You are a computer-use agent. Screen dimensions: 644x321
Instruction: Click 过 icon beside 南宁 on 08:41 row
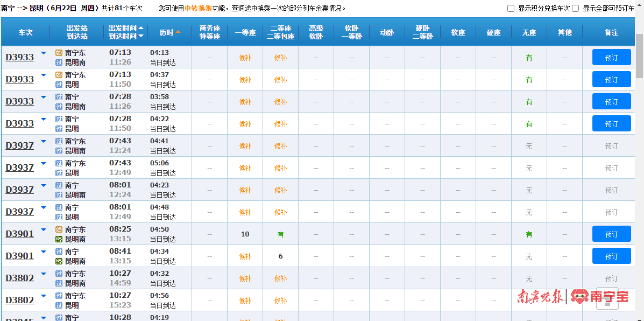pyautogui.click(x=59, y=252)
